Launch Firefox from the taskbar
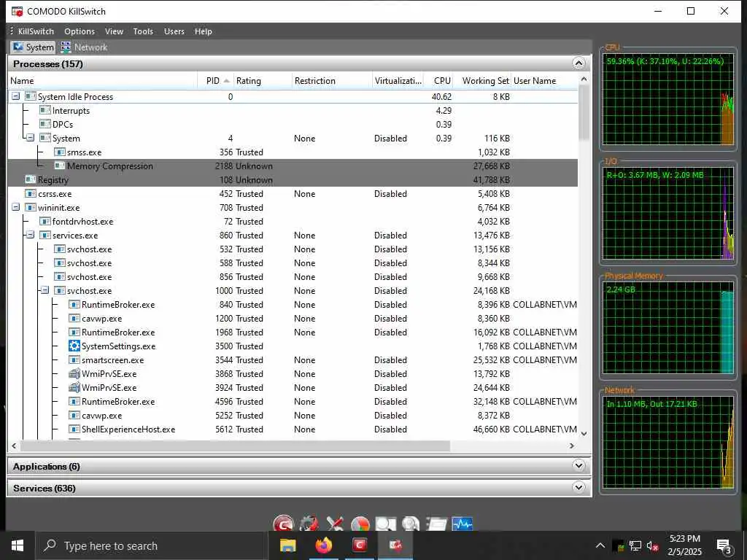The image size is (747, 560). click(x=323, y=545)
